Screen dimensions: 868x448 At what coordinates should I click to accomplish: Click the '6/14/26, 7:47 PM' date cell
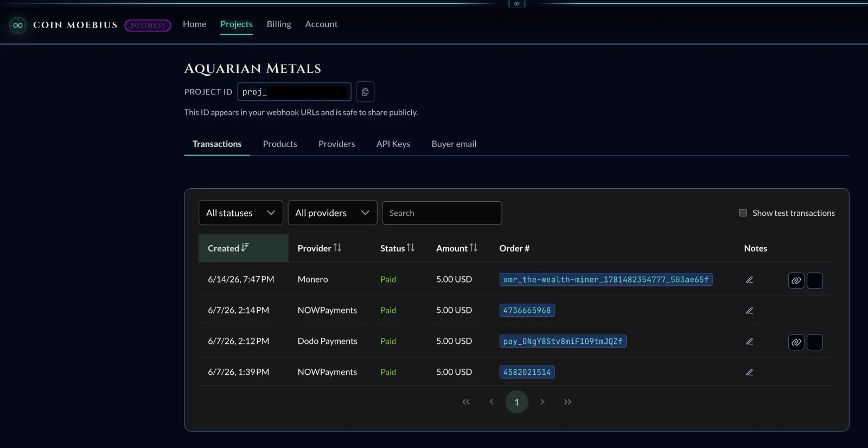coord(241,279)
